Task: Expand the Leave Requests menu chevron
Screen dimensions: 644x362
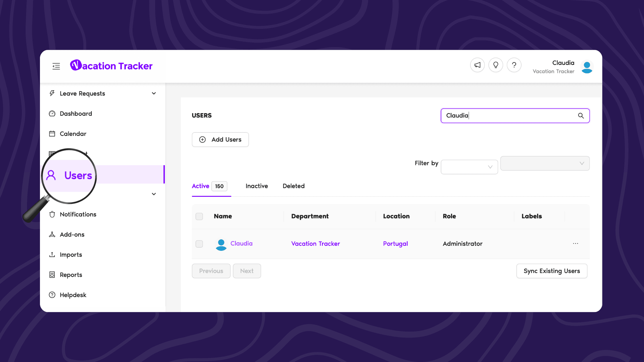Action: 154,93
